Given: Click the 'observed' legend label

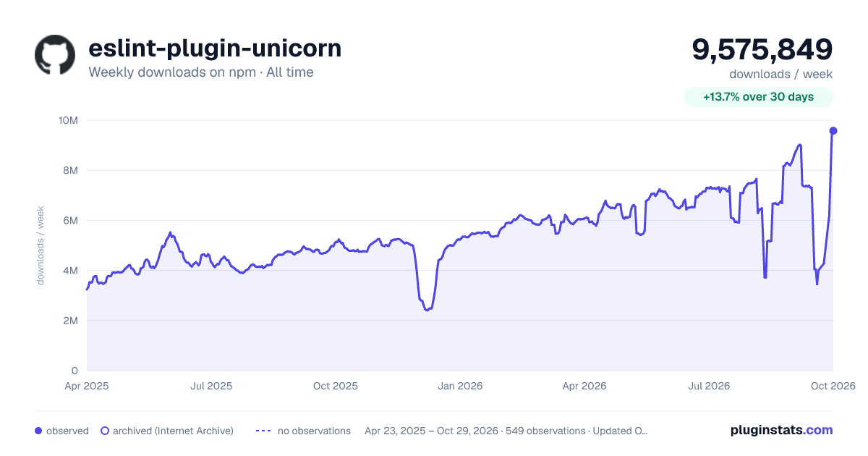Looking at the screenshot, I should pyautogui.click(x=67, y=431).
